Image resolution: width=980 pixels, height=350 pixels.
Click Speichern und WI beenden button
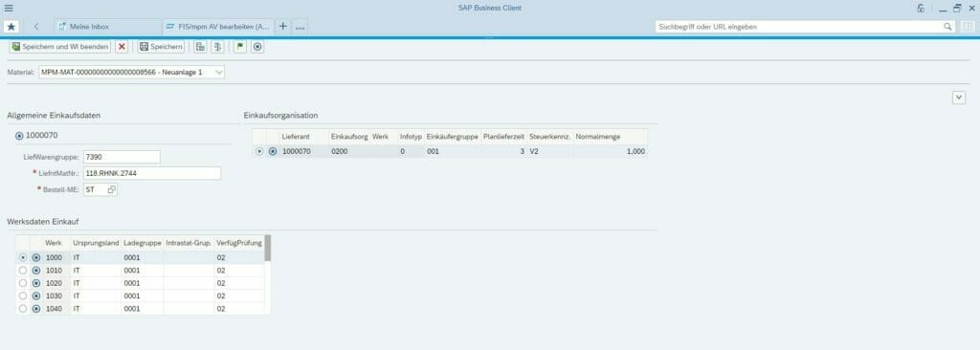click(x=60, y=47)
